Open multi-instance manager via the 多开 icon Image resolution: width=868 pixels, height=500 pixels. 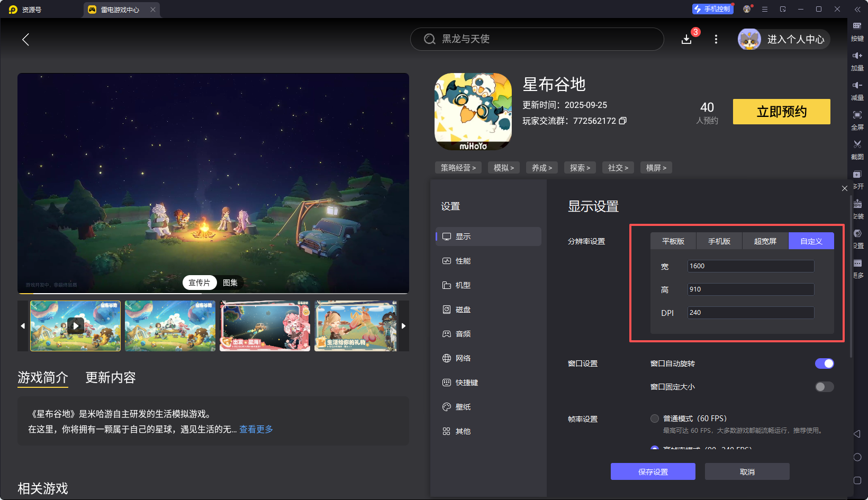[857, 174]
